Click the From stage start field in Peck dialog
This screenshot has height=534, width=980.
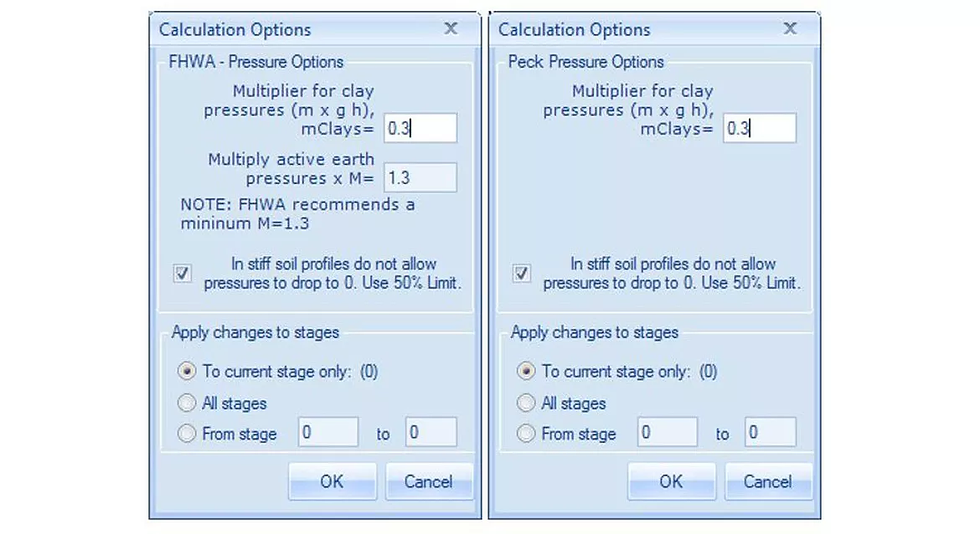click(x=667, y=433)
